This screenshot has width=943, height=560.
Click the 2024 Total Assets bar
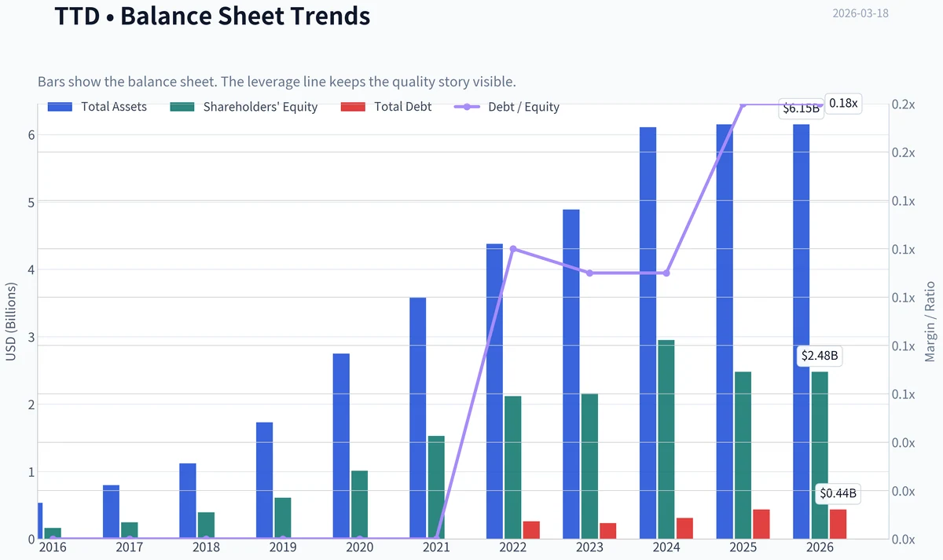(x=648, y=333)
